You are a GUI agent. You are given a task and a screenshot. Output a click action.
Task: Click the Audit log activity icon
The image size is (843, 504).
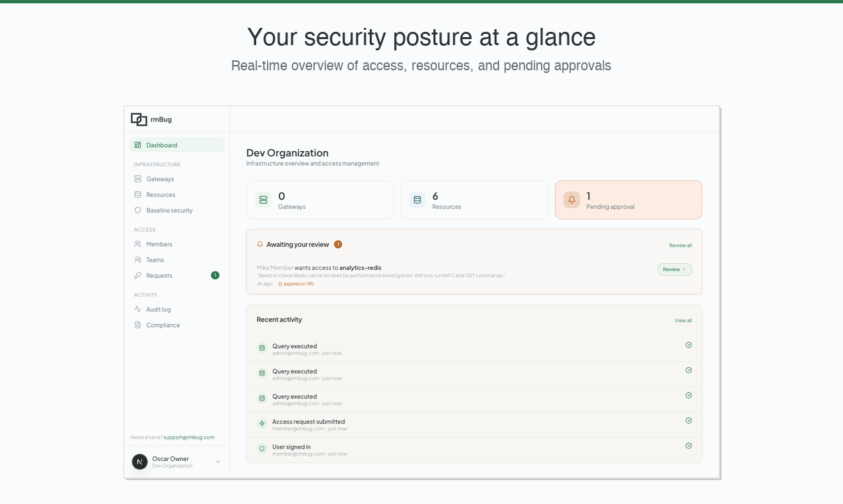[x=137, y=309]
